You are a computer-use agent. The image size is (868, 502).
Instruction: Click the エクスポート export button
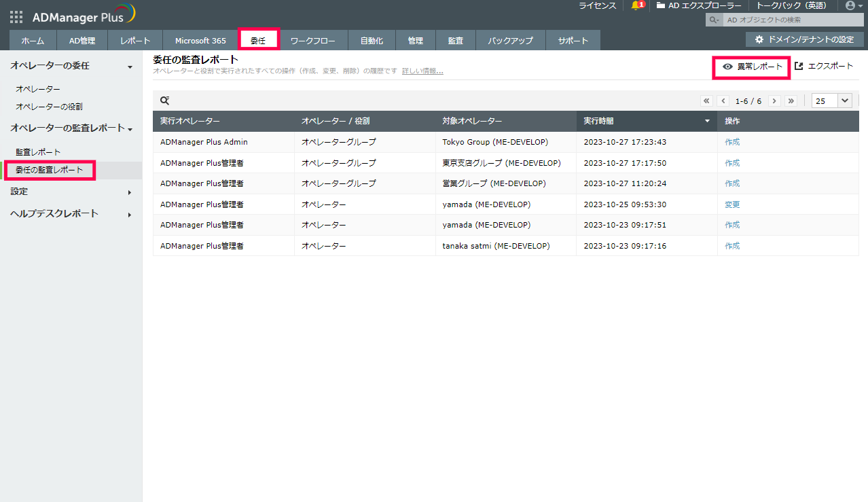pyautogui.click(x=824, y=67)
